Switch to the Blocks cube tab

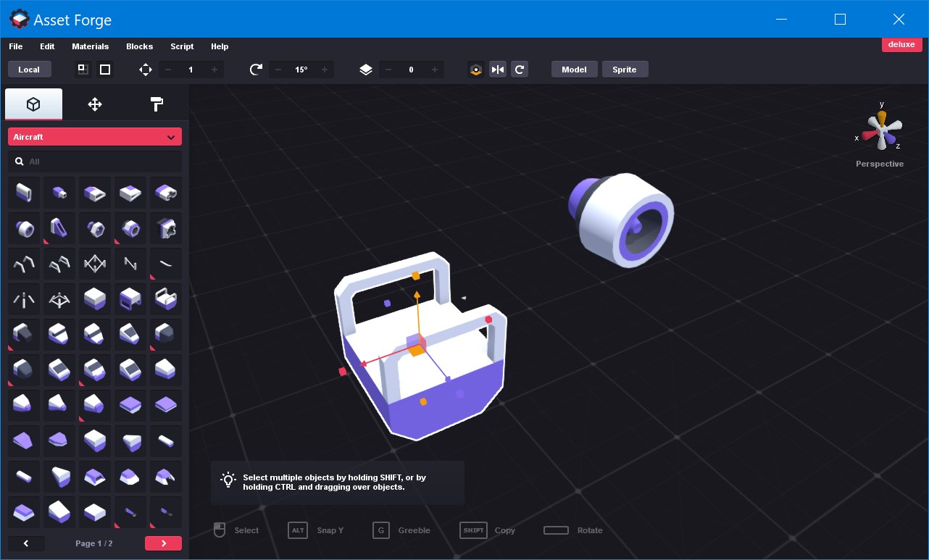point(33,104)
